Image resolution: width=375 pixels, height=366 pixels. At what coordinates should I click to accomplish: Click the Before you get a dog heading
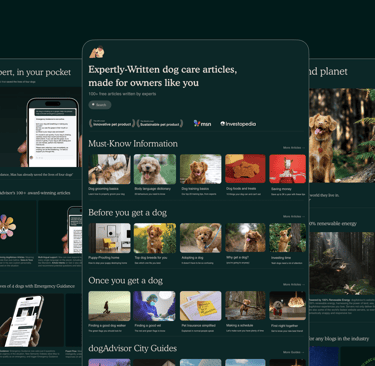pyautogui.click(x=127, y=213)
